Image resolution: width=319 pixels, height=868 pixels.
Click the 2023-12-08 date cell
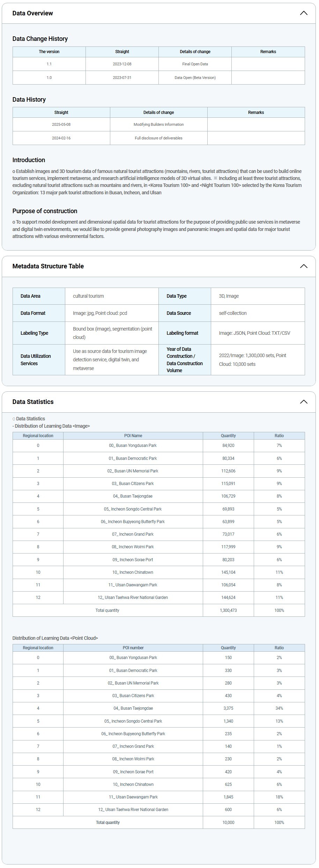tap(122, 64)
